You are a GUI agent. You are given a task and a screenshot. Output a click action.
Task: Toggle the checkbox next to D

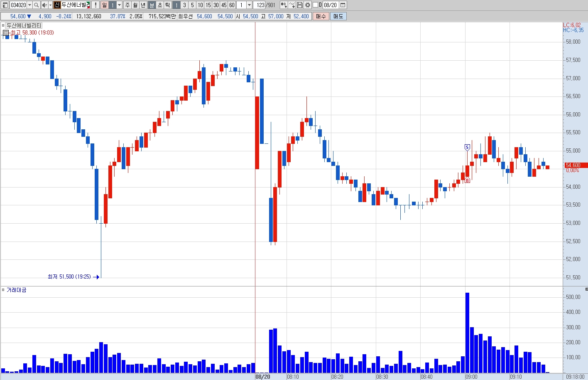[x=315, y=5]
